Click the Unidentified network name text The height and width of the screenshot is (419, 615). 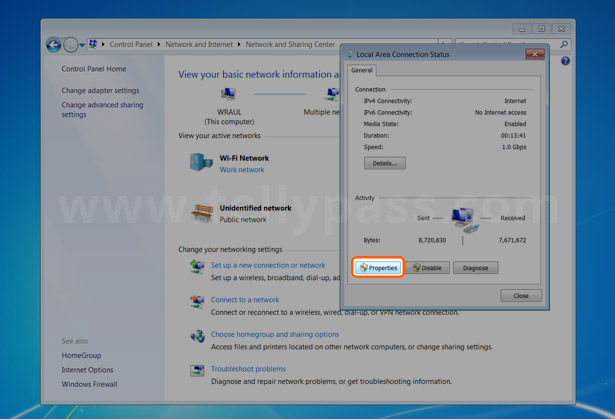[255, 208]
